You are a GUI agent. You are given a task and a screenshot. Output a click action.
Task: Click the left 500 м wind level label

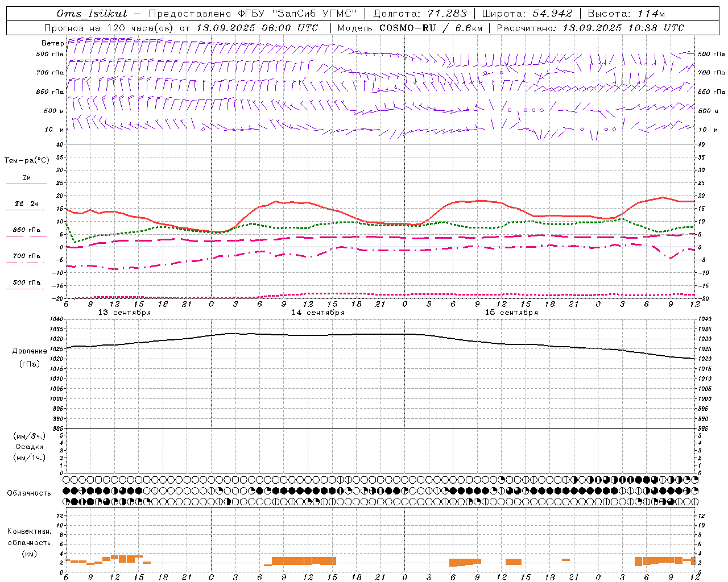point(54,111)
